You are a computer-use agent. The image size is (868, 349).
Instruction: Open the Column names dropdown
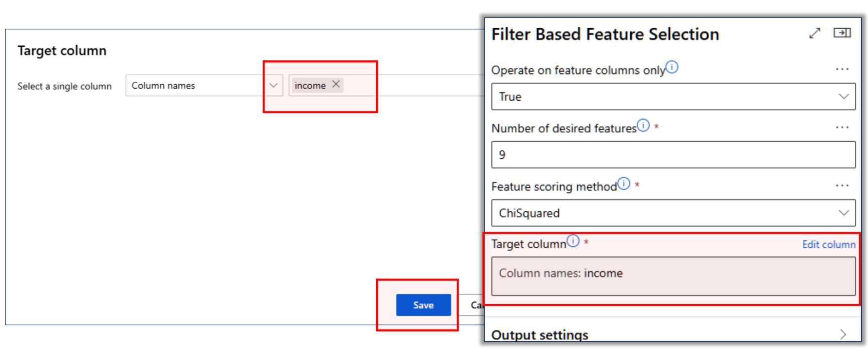204,85
